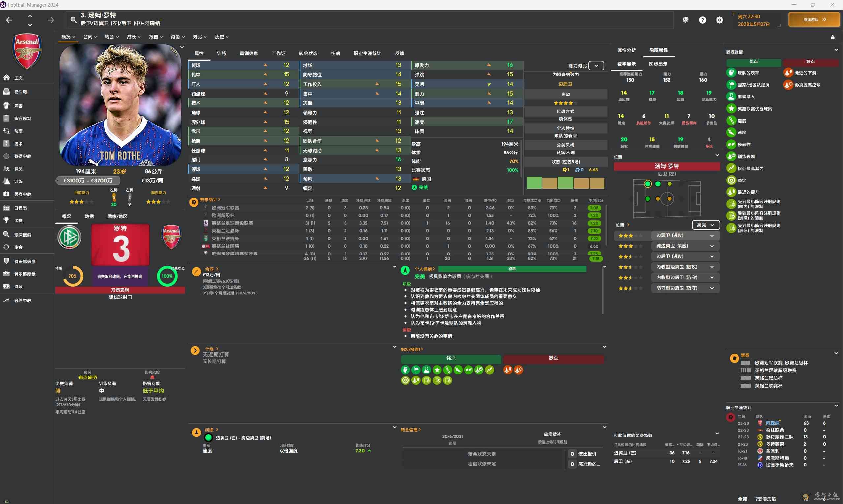This screenshot has height=504, width=843.
Task: Click the 继续游戏 continue button
Action: [x=814, y=20]
